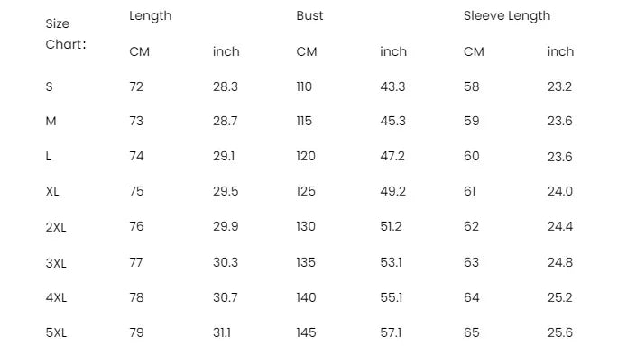Click the 62 sleeve length CM value

pos(471,226)
